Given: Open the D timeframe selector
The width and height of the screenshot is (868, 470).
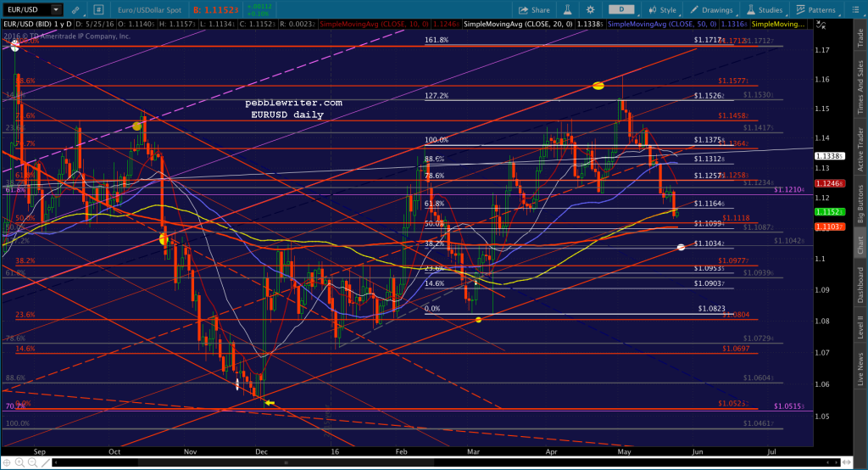Looking at the screenshot, I should click(x=621, y=9).
